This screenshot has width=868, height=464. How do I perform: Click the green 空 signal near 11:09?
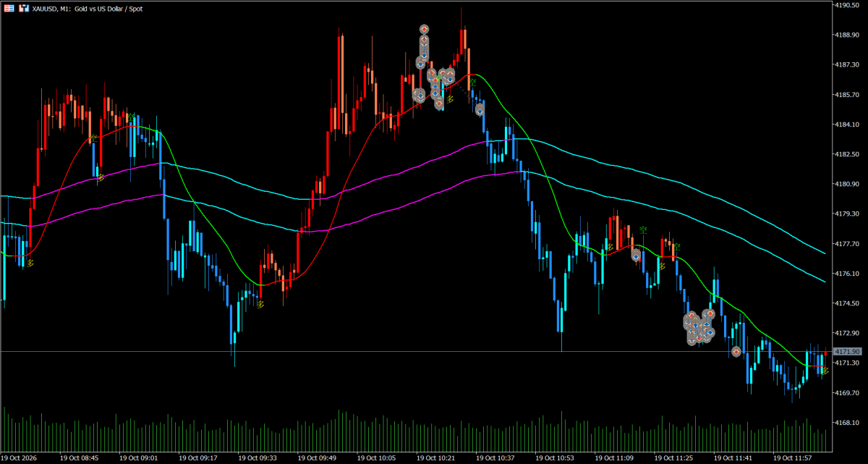pos(642,231)
